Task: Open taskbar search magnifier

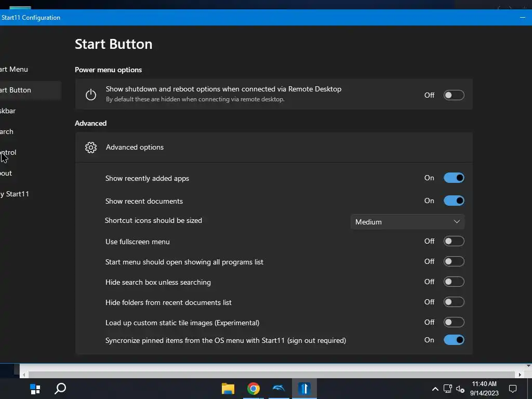Action: [x=60, y=389]
